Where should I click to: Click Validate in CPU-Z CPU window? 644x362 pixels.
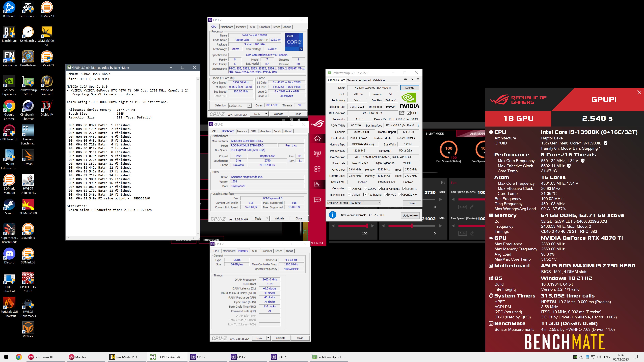coord(279,114)
